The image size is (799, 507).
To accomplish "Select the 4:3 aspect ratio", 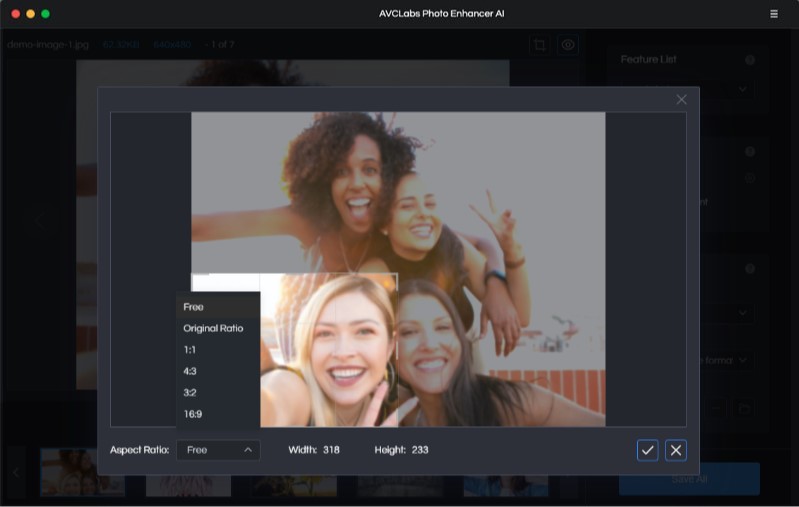I will (x=218, y=371).
